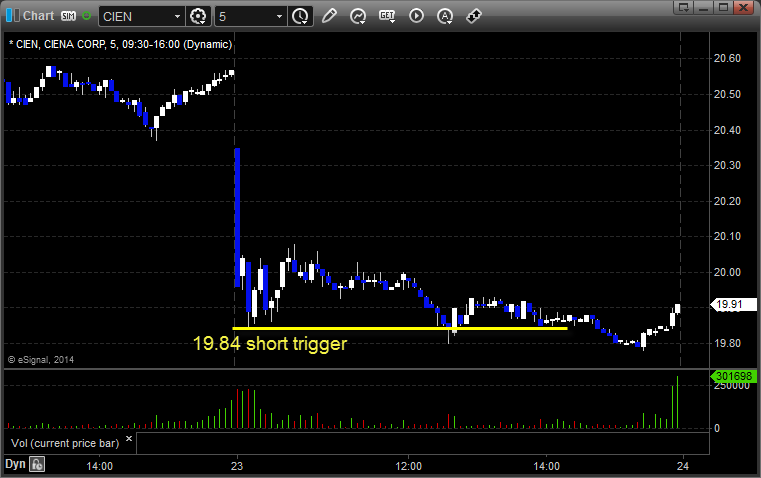
Task: Click the 20.00 price axis label
Action: click(x=727, y=272)
